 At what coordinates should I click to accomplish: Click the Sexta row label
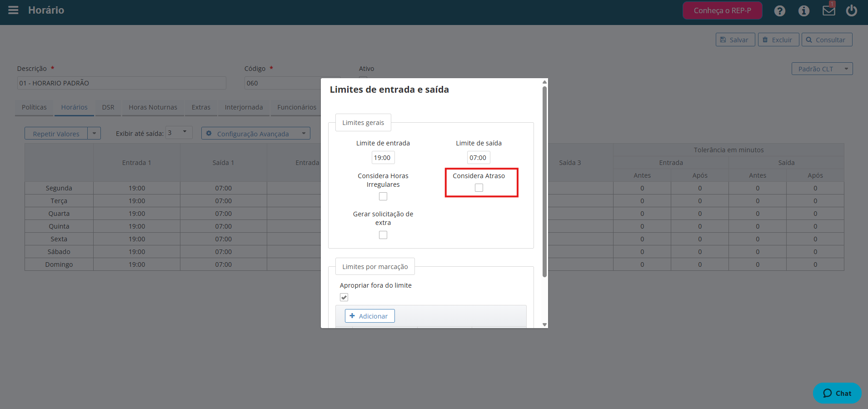pyautogui.click(x=59, y=239)
